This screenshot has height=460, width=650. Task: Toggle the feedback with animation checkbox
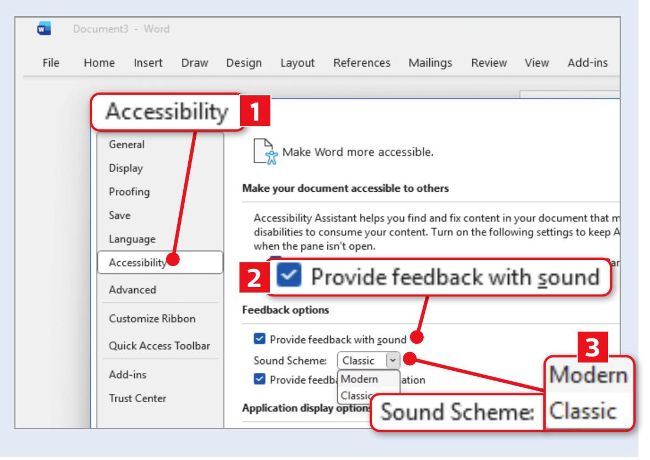260,379
